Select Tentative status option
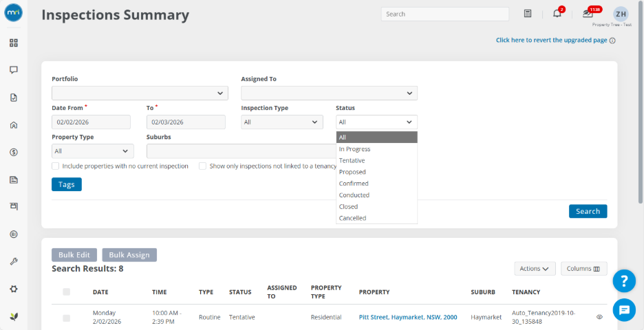 [376, 160]
